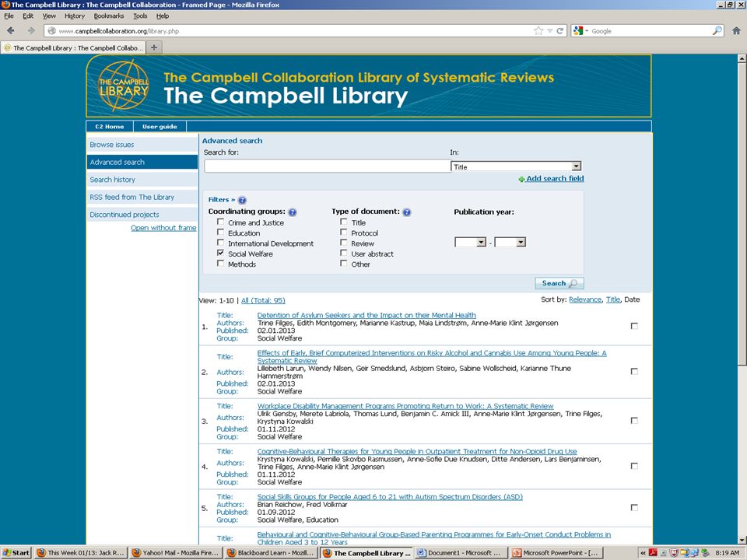Open RSS feed from The Library
747x560 pixels.
(142, 197)
